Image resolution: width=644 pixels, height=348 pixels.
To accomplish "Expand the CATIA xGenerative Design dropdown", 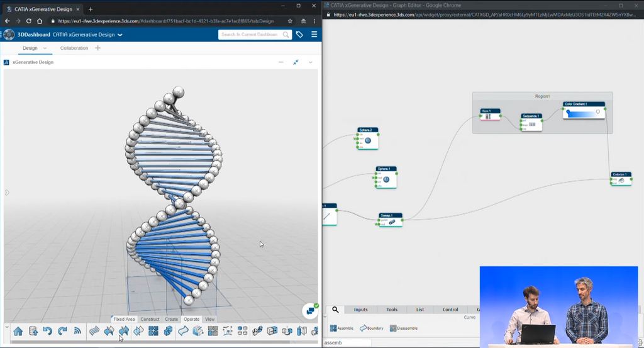I will [120, 35].
